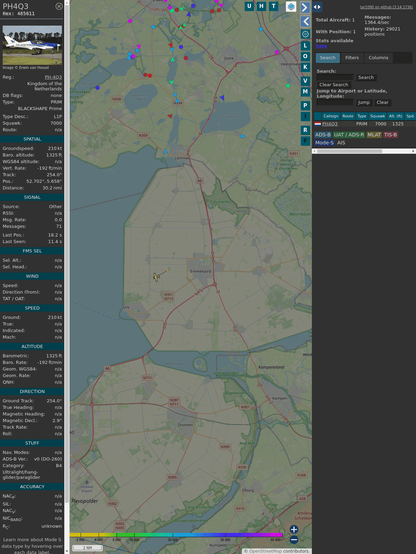Click the altitude color scale bar

point(176,535)
